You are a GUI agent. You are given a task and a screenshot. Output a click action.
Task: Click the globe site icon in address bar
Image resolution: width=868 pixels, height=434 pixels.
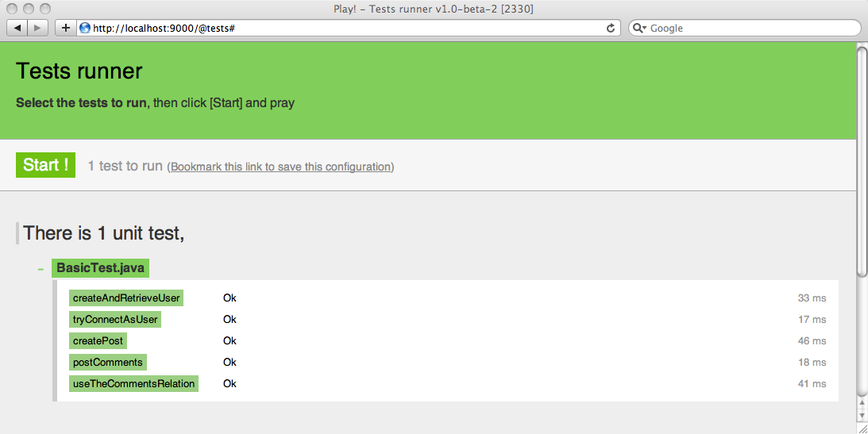[85, 29]
